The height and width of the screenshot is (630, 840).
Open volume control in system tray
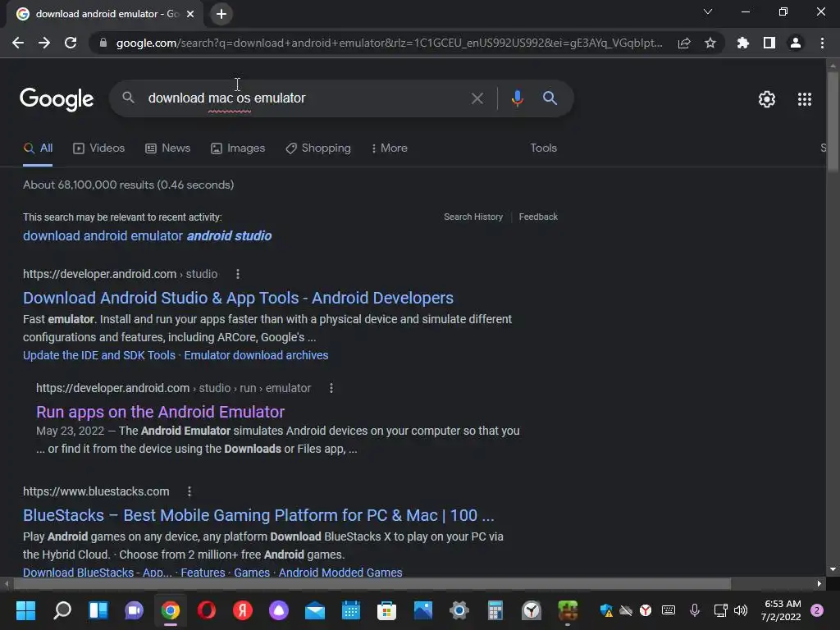[x=741, y=610]
